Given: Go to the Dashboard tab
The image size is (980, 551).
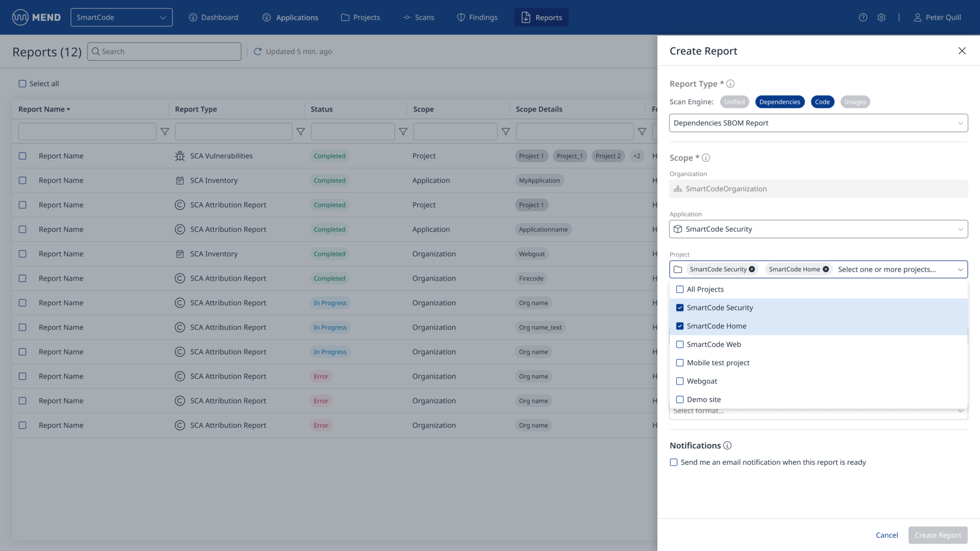Looking at the screenshot, I should point(213,17).
